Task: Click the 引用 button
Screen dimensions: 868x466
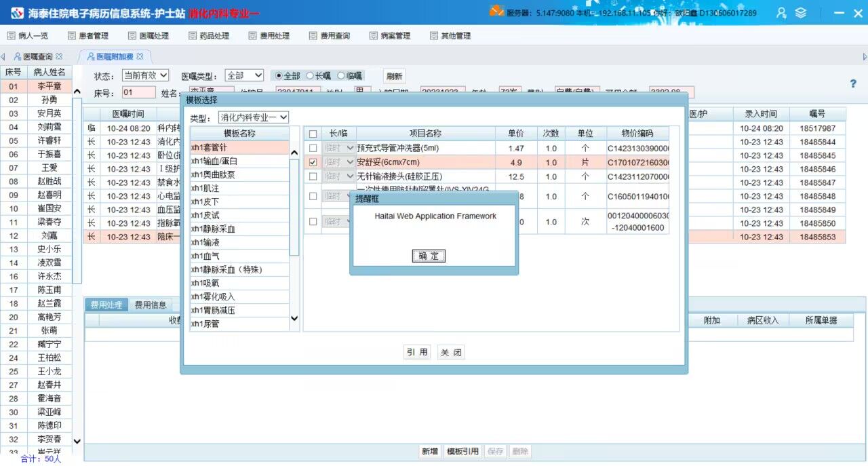Action: click(418, 352)
